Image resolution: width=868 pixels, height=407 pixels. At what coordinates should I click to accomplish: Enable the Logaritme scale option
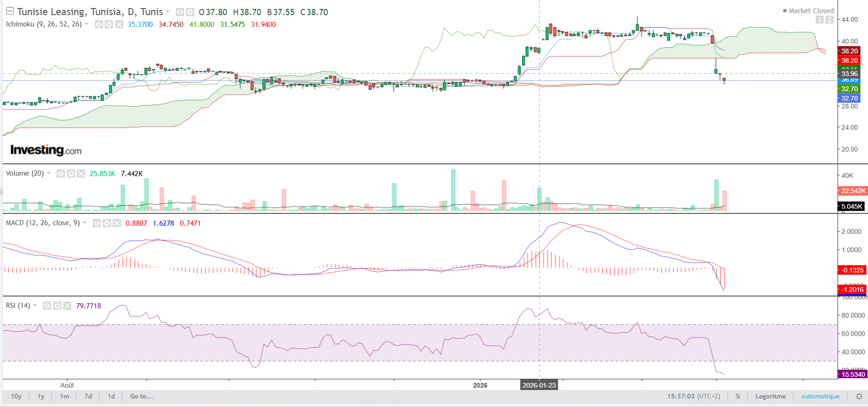(770, 397)
